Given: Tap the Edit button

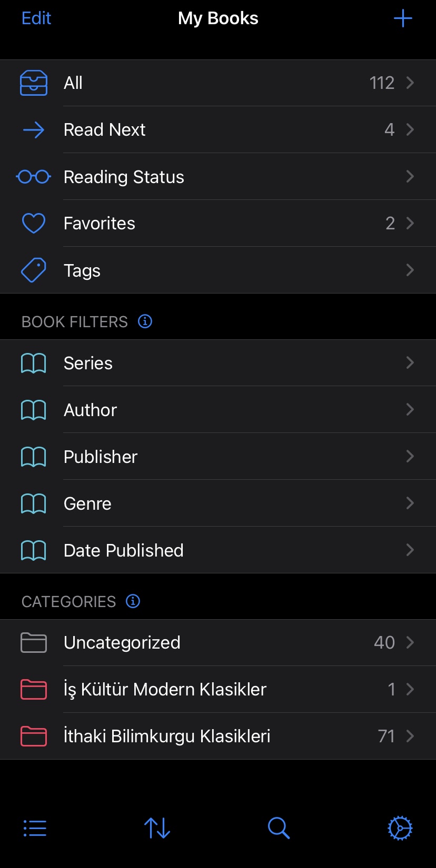Looking at the screenshot, I should click(36, 18).
